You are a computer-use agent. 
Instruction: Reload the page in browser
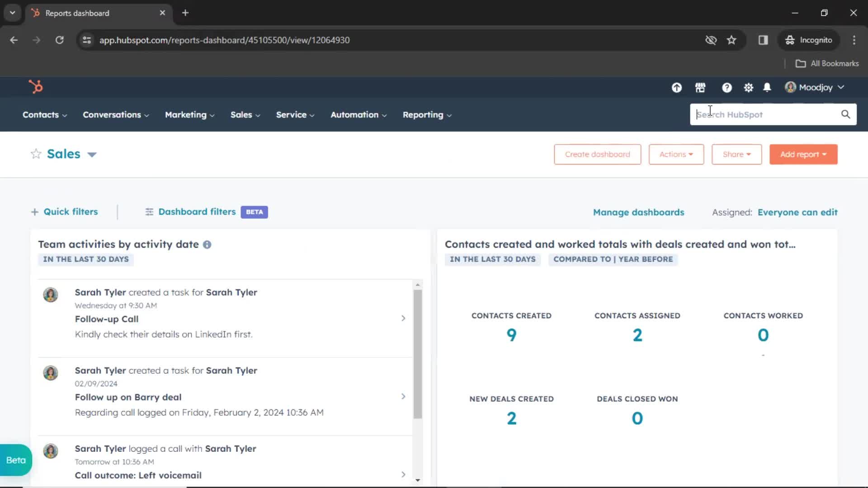[59, 40]
